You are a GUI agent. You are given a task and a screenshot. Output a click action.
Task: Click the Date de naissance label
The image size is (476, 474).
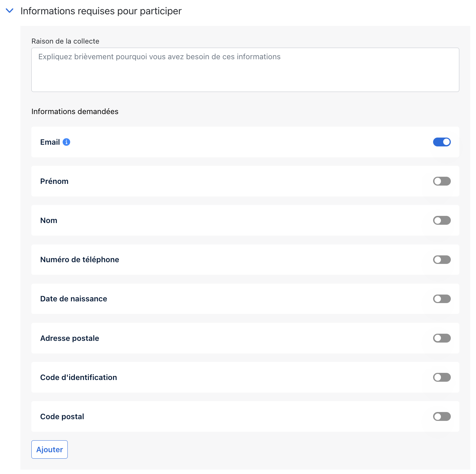coord(74,299)
